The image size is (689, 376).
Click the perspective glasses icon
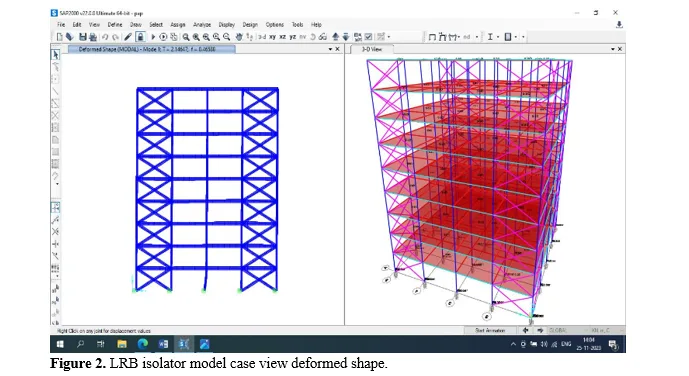(323, 37)
